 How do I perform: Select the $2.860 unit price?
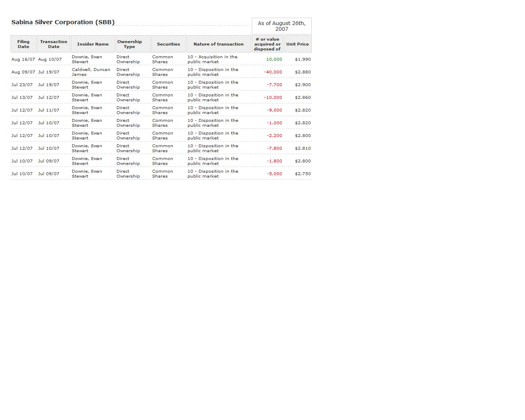[303, 98]
